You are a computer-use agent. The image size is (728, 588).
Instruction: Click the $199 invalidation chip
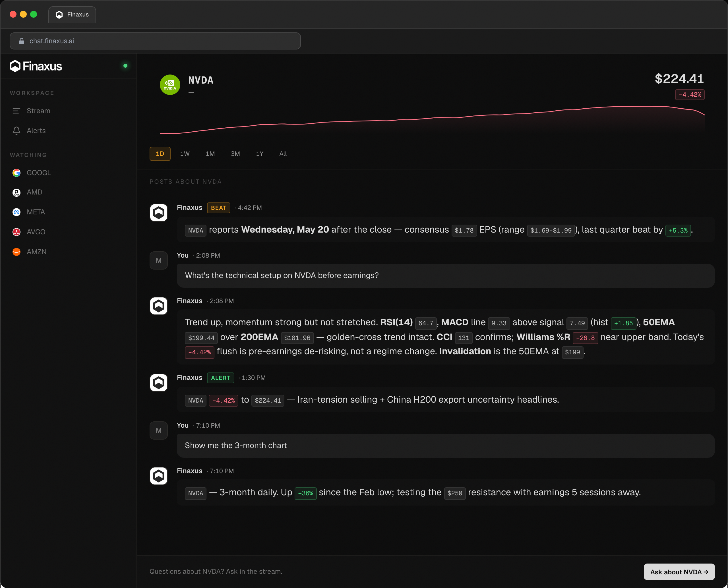click(x=572, y=352)
